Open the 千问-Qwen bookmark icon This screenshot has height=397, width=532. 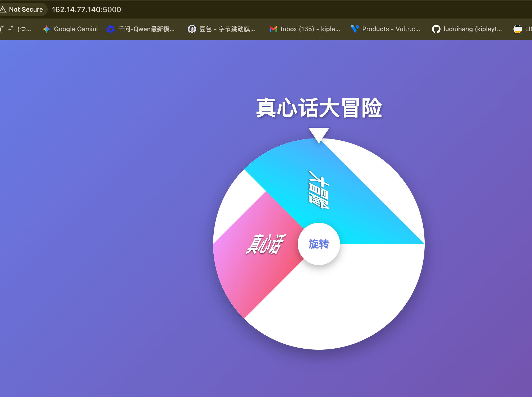pos(111,29)
